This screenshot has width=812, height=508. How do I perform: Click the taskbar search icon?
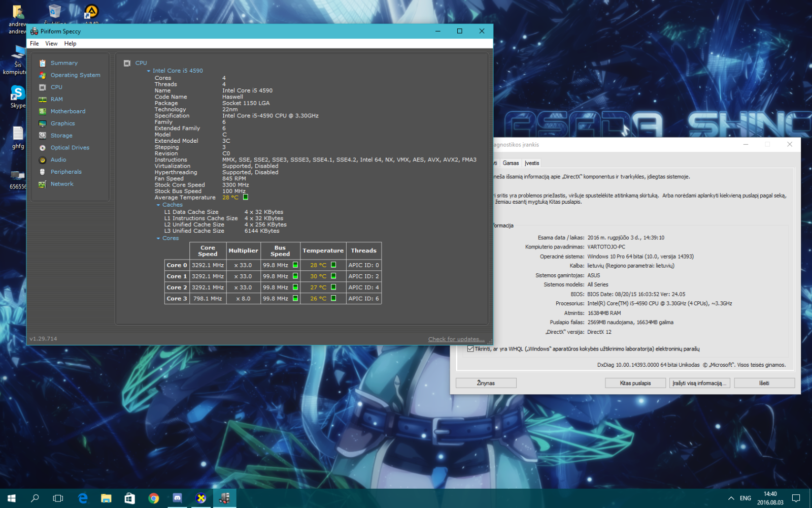pyautogui.click(x=35, y=498)
